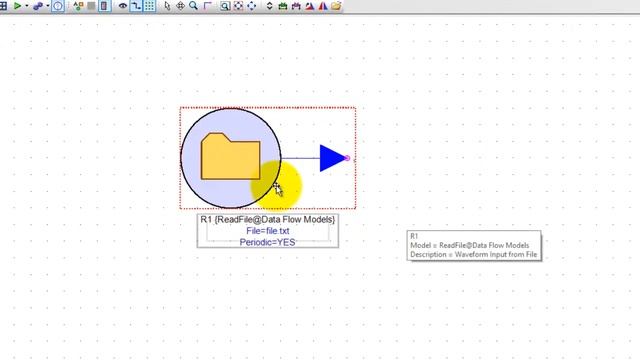Click the up-down arrows icon
Screen dimensions: 640x360
[269, 6]
